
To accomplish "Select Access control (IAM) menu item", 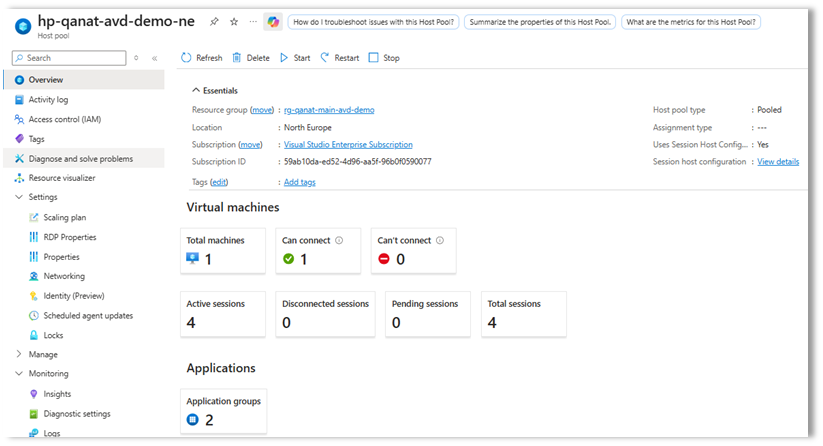I will (64, 119).
